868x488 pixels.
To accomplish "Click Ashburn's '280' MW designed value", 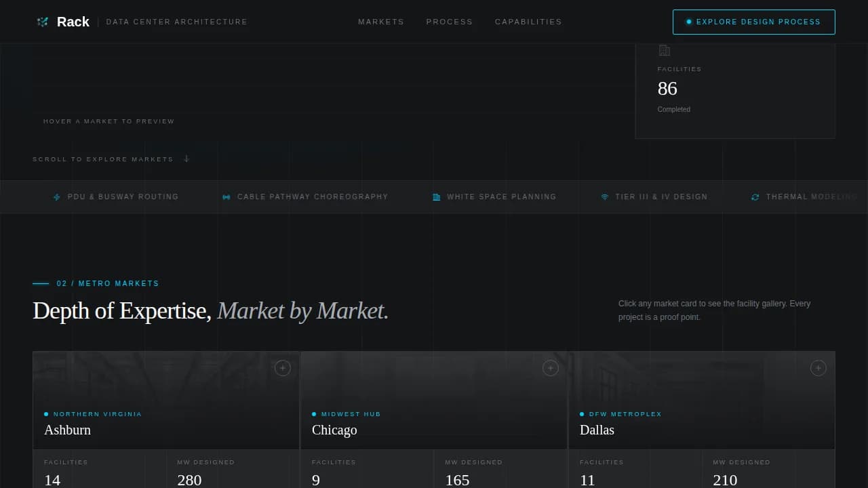I will click(189, 480).
